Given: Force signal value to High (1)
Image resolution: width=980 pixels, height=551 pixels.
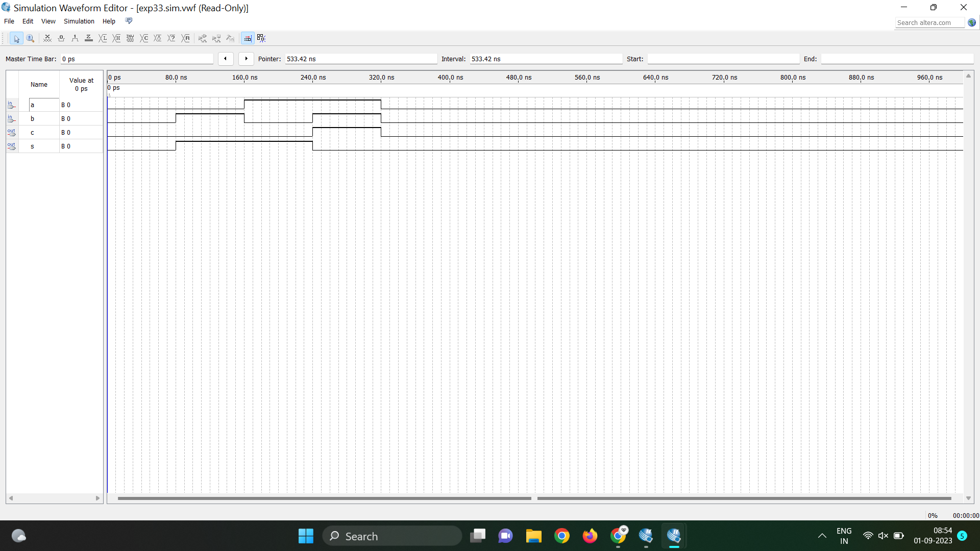Looking at the screenshot, I should pyautogui.click(x=75, y=38).
